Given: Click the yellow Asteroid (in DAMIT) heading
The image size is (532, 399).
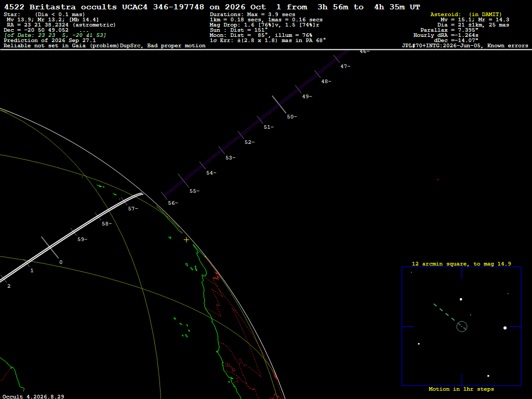Looking at the screenshot, I should (x=466, y=14).
